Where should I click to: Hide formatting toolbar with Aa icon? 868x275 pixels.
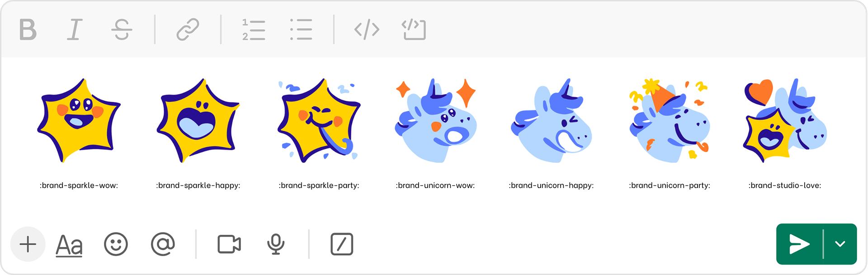(x=69, y=246)
